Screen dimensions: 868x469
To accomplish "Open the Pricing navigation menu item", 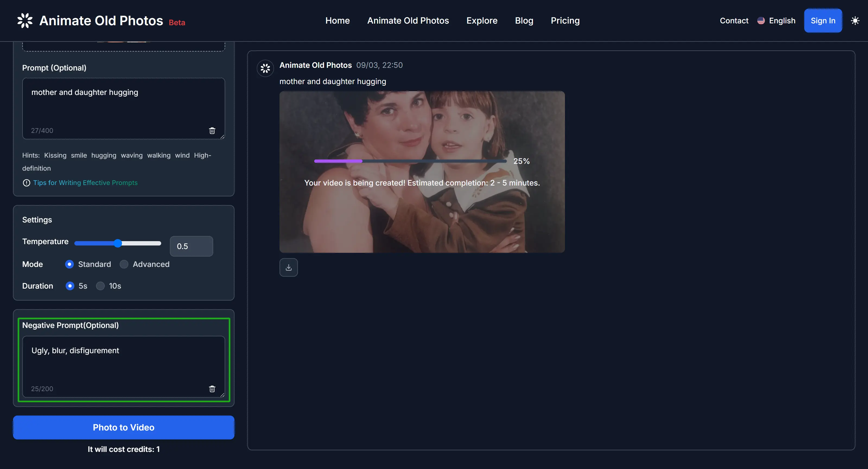I will (x=565, y=21).
